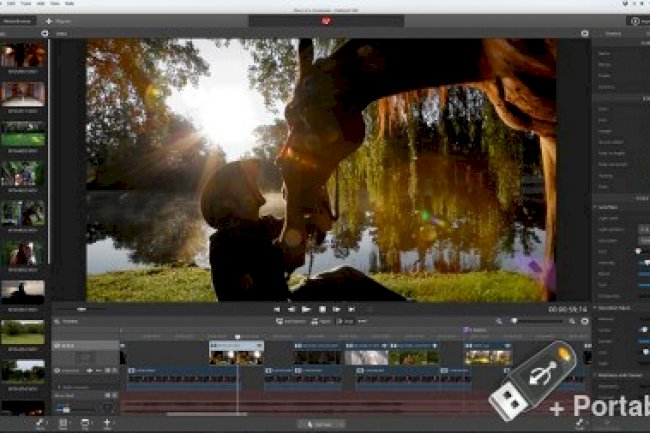Viewport: 650px width, 433px height.
Task: Select the green grass media thumbnail
Action: point(23,134)
